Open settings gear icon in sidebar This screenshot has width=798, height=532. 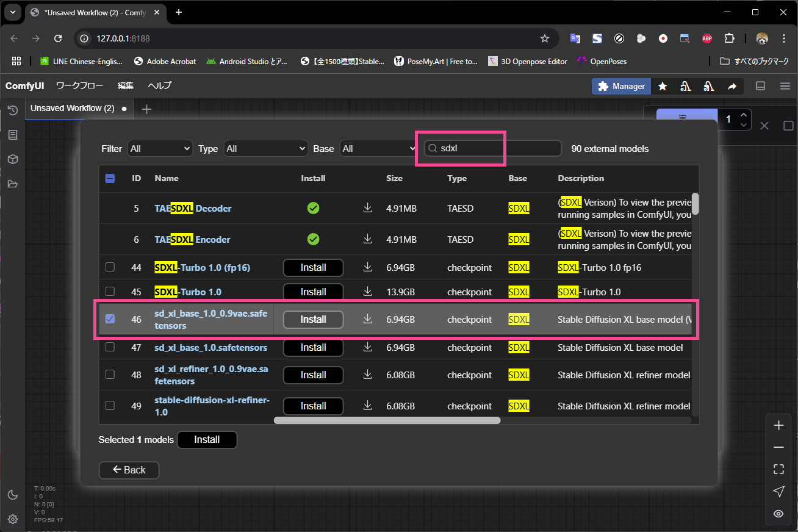(x=12, y=519)
